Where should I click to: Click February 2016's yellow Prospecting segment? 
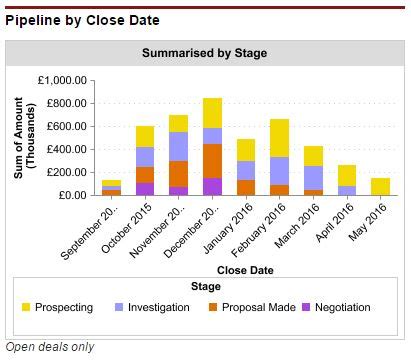(279, 138)
